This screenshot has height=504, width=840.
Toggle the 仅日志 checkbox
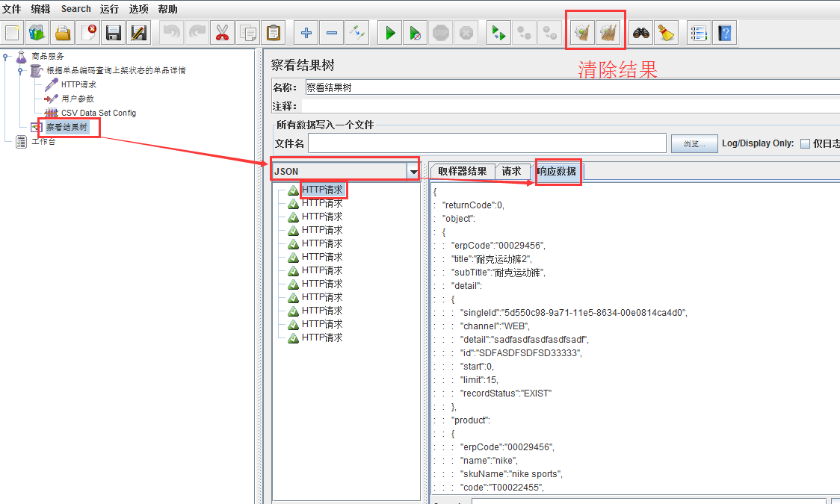click(x=805, y=143)
